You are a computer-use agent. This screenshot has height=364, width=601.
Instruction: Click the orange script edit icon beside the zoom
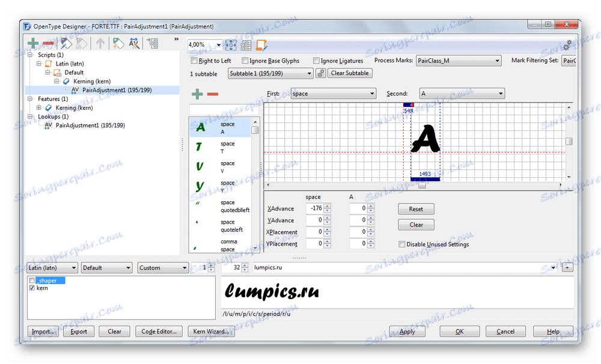(261, 45)
